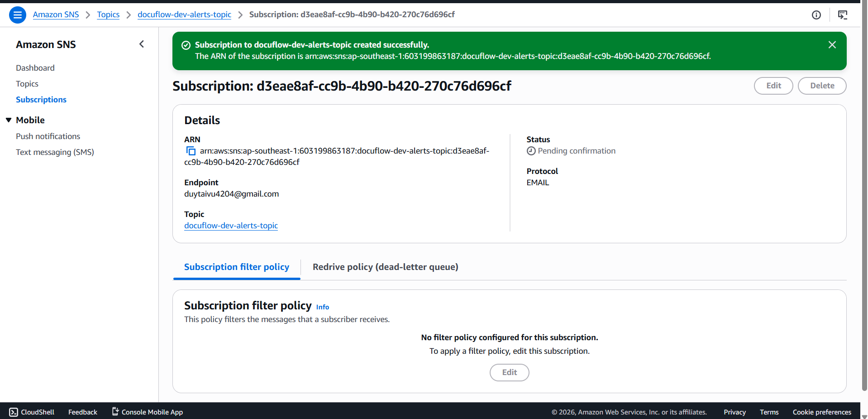Open Cookie preferences

tap(822, 412)
